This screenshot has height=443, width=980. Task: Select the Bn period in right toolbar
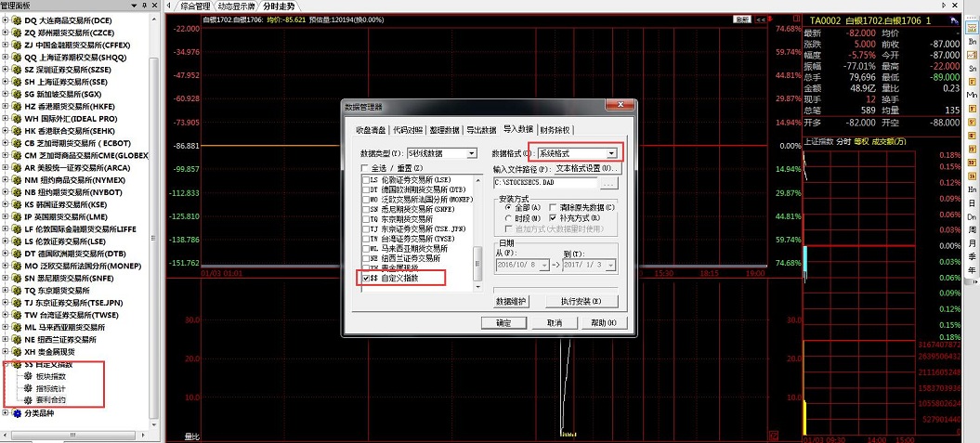(972, 41)
